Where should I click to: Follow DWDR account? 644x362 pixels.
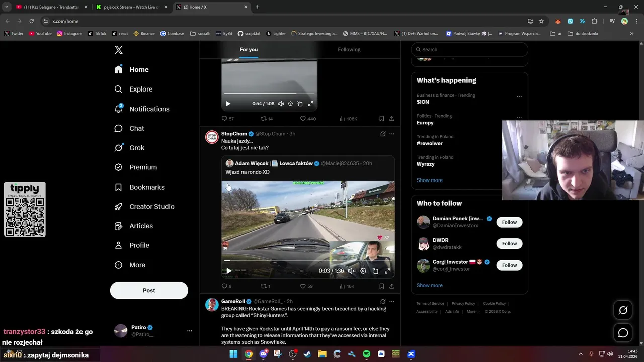click(509, 244)
